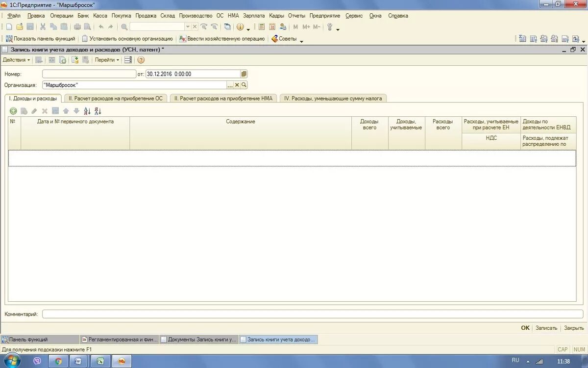Click the Redo arrow icon
The image size is (588, 368).
tap(111, 27)
